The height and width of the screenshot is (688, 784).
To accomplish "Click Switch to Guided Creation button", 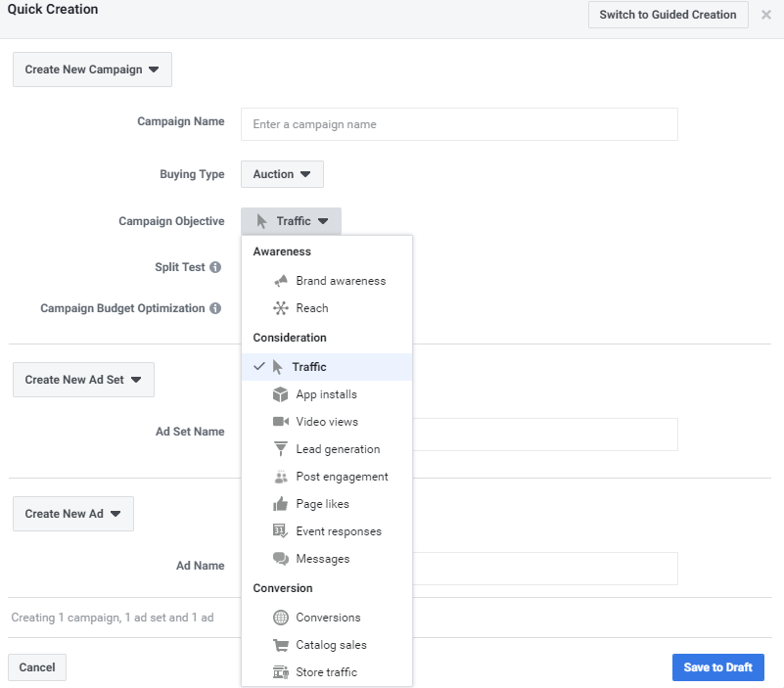I will (x=668, y=15).
